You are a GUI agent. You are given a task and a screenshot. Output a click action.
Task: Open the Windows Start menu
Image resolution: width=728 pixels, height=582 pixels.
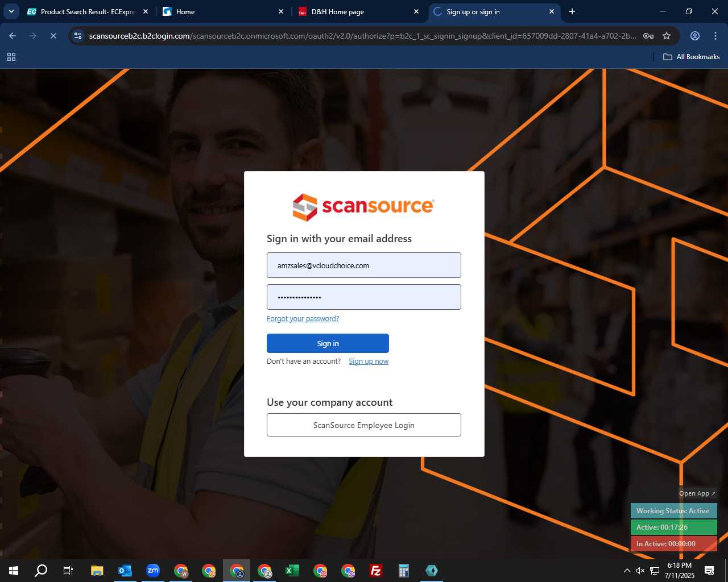[x=14, y=571]
